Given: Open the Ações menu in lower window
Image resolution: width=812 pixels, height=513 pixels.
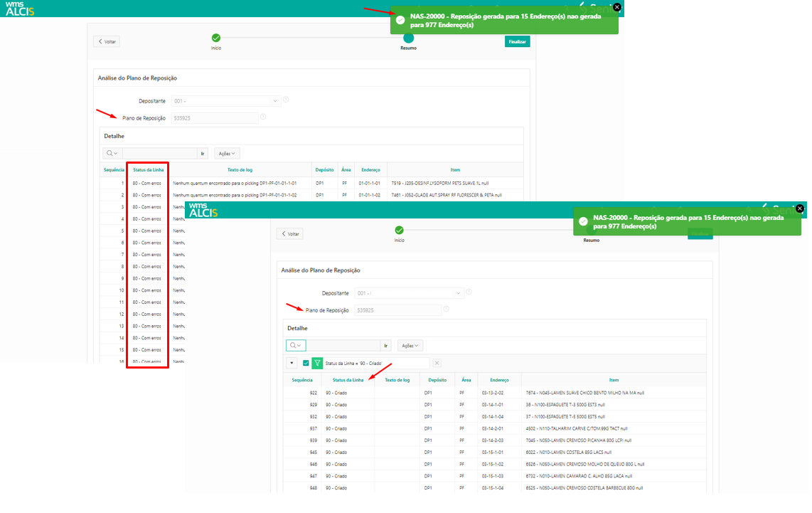Looking at the screenshot, I should click(x=410, y=346).
